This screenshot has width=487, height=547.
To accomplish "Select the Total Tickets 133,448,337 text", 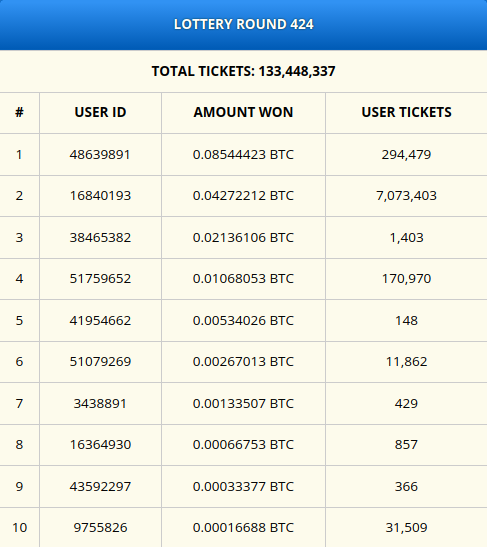I will click(x=244, y=71).
